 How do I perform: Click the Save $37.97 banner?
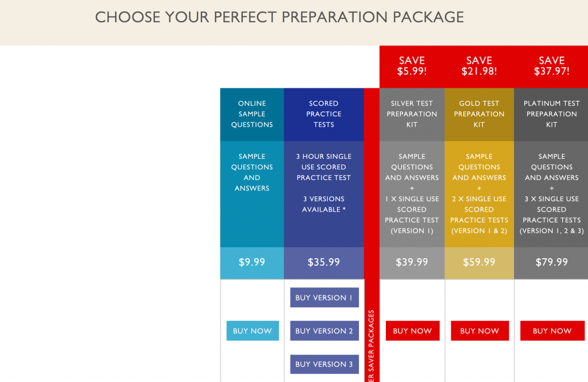[551, 66]
